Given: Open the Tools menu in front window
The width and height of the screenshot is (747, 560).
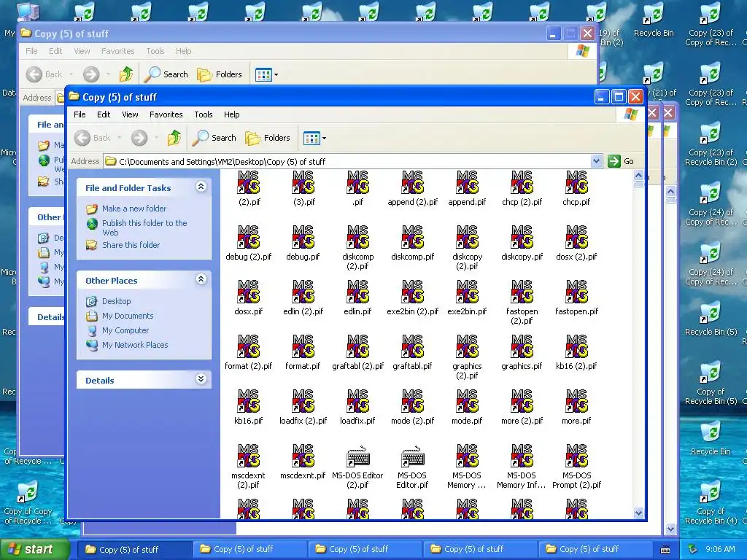Looking at the screenshot, I should [x=204, y=114].
